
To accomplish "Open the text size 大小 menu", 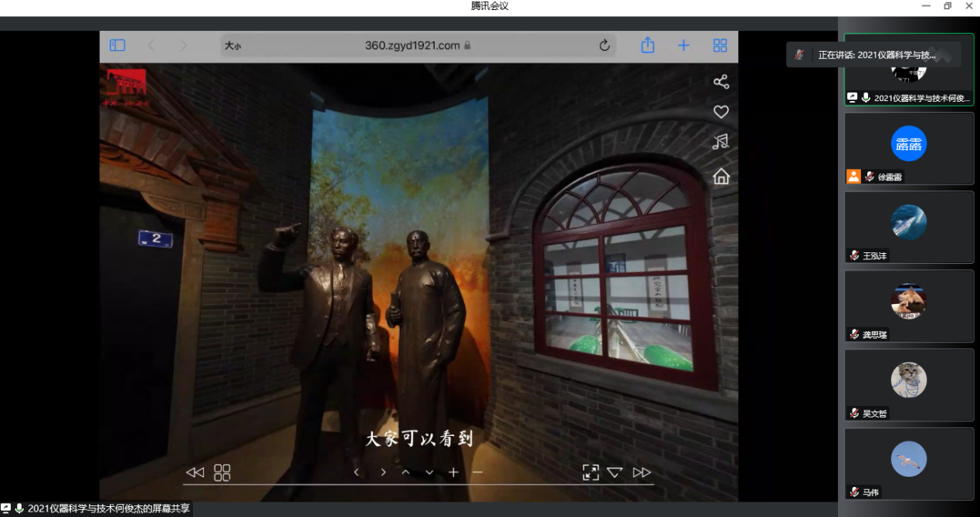I will tap(232, 46).
